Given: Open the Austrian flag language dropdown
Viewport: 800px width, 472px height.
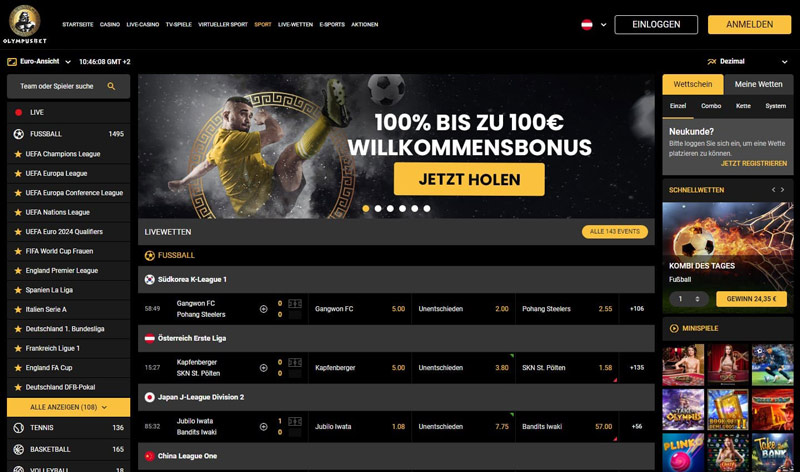Looking at the screenshot, I should point(594,24).
